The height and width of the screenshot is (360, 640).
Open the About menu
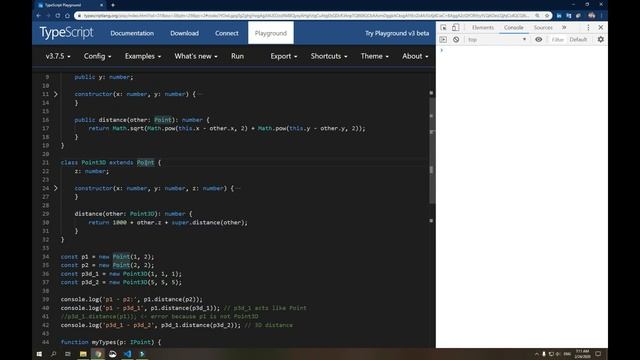(x=415, y=56)
